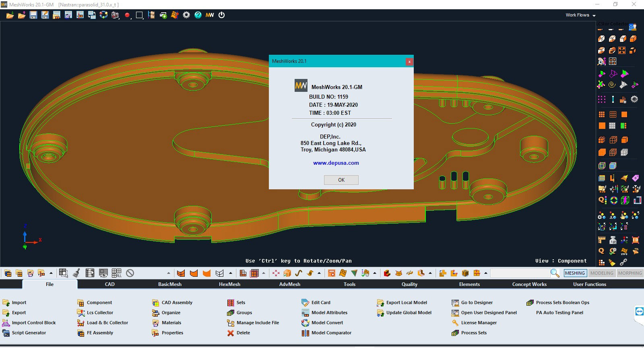Open the www.depusa.com link

click(336, 163)
